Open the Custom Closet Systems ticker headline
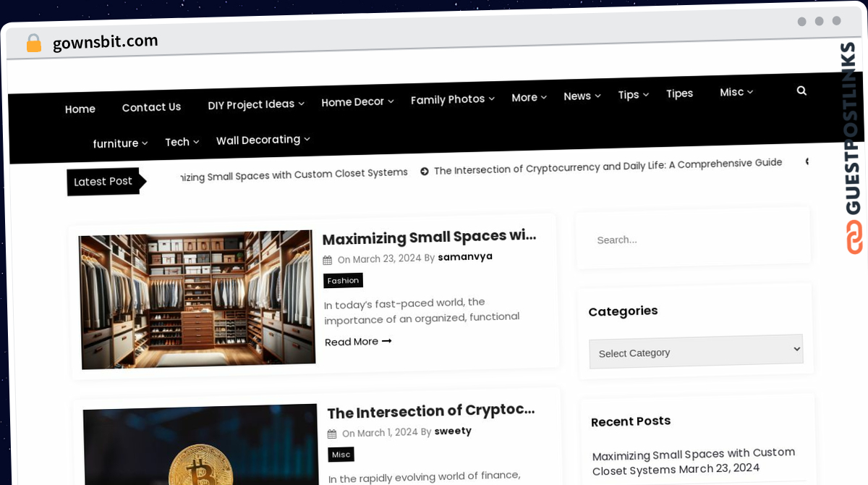This screenshot has width=868, height=485. [294, 174]
